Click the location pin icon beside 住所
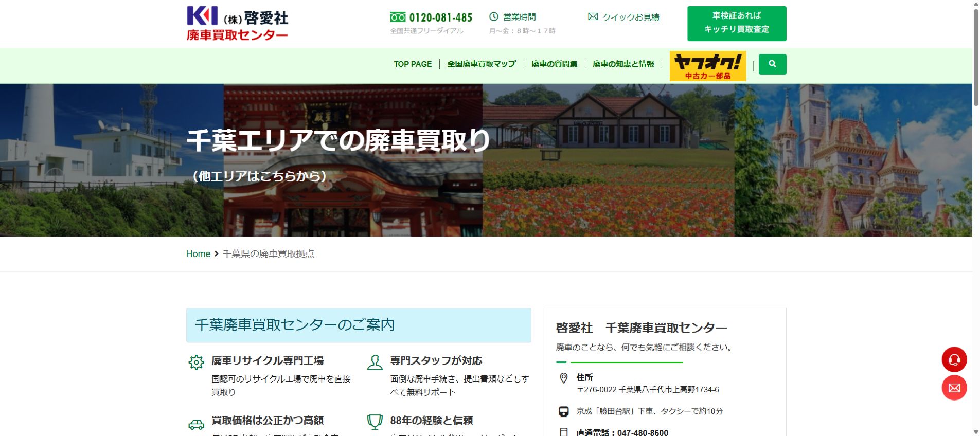Screen dimensions: 980x436 [563, 378]
